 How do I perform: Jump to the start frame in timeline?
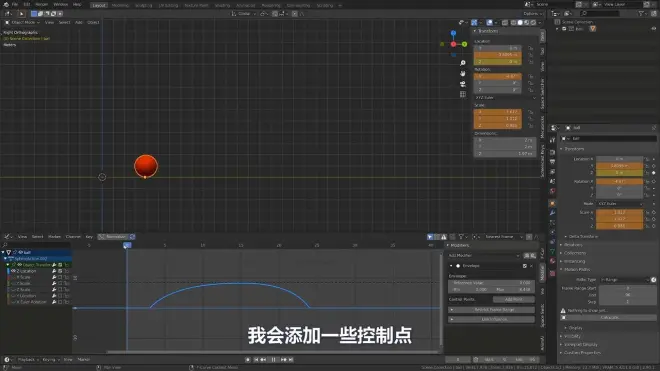tap(255, 360)
